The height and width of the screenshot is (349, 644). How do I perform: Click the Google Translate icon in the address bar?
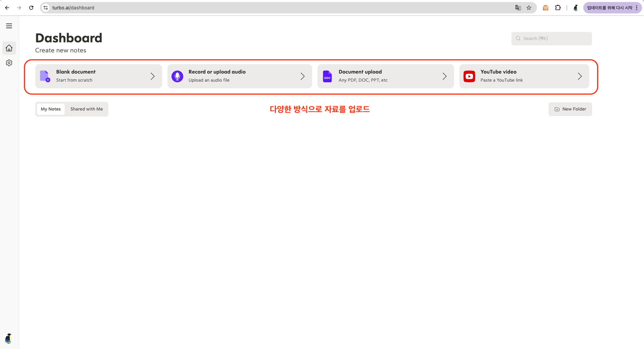tap(518, 7)
